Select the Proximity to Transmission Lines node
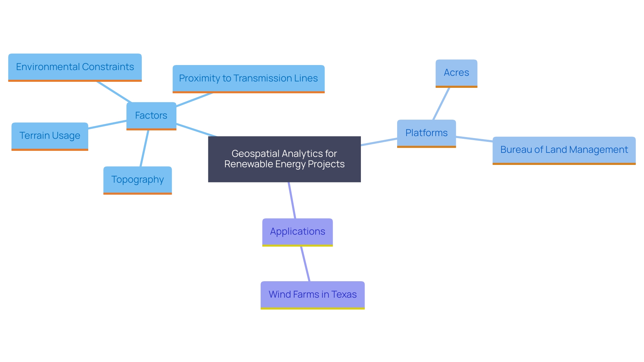Image resolution: width=644 pixels, height=362 pixels. coord(248,78)
